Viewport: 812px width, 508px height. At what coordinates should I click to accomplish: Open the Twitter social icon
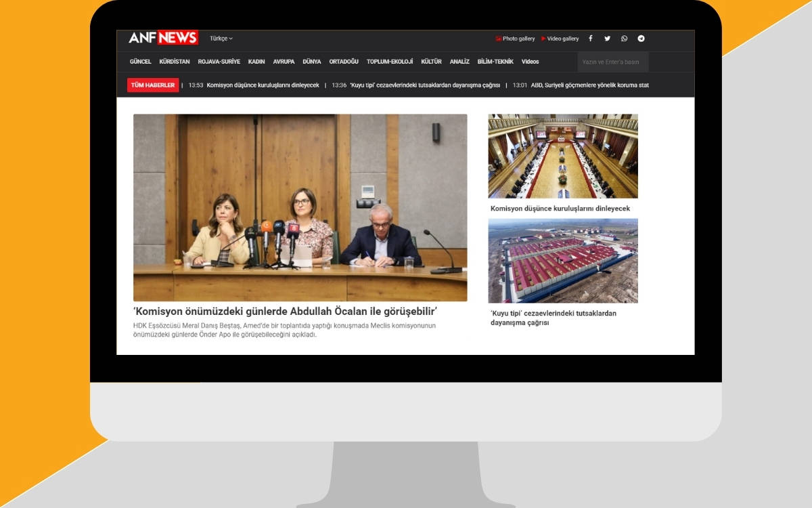click(607, 39)
